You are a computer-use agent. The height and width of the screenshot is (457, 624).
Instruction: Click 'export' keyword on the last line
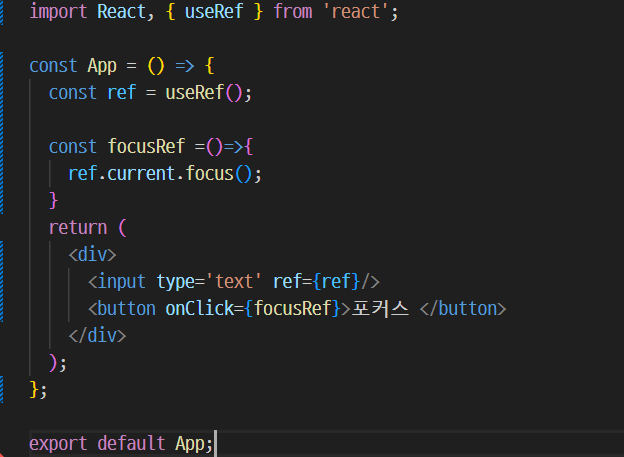coord(58,443)
